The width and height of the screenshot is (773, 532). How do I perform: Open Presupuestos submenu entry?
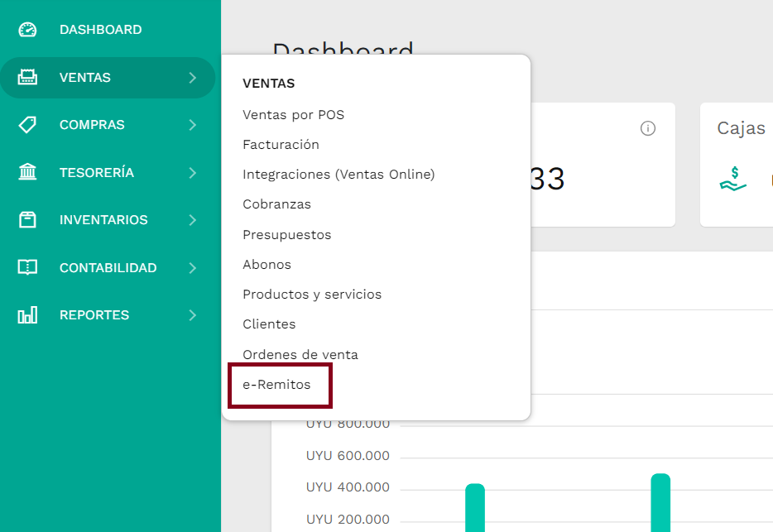[287, 235]
